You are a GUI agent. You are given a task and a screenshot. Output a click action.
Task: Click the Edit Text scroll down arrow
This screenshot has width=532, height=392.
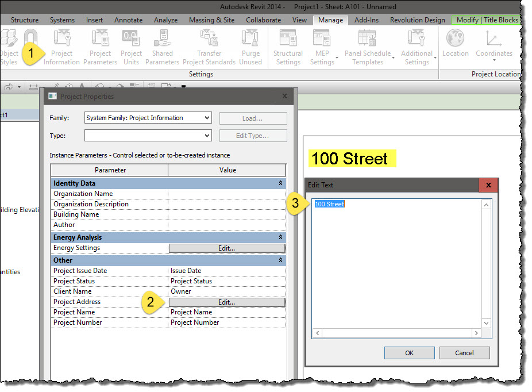(x=486, y=323)
